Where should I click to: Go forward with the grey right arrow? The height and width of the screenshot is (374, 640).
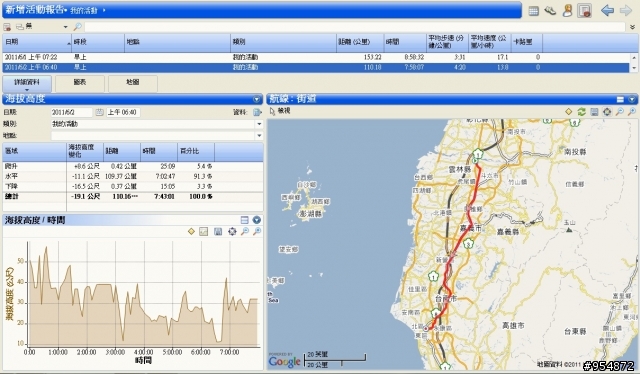coord(626,11)
